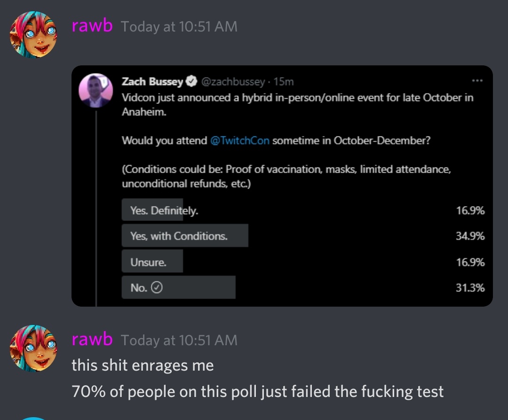Click the verified badge next to Zach Bussey

pos(191,81)
